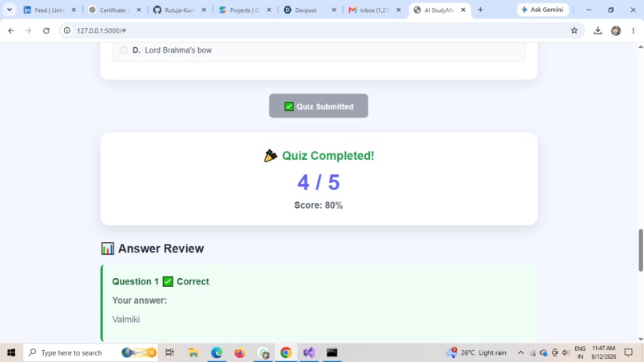Open the terminal taskbar icon
This screenshot has height=362, width=644.
tap(332, 352)
